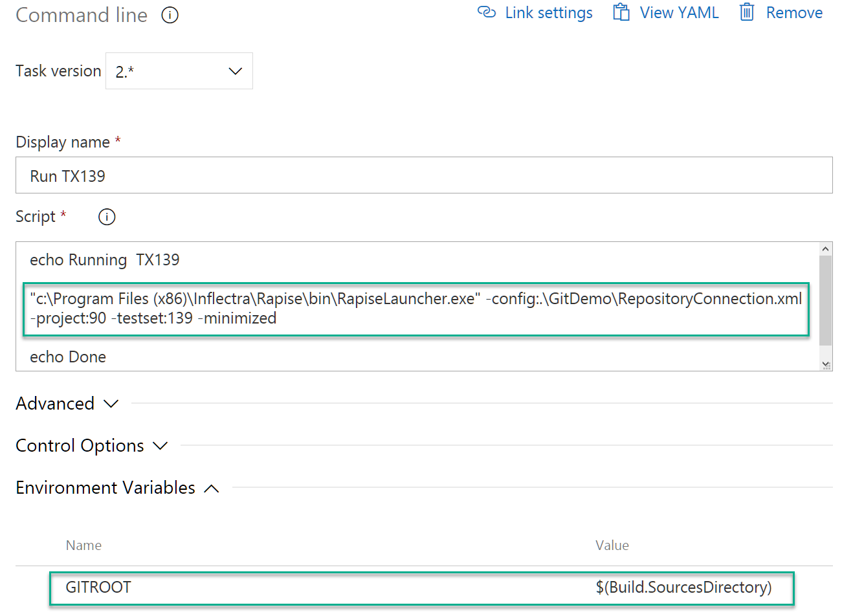Click the trash icon beside Remove

point(748,12)
